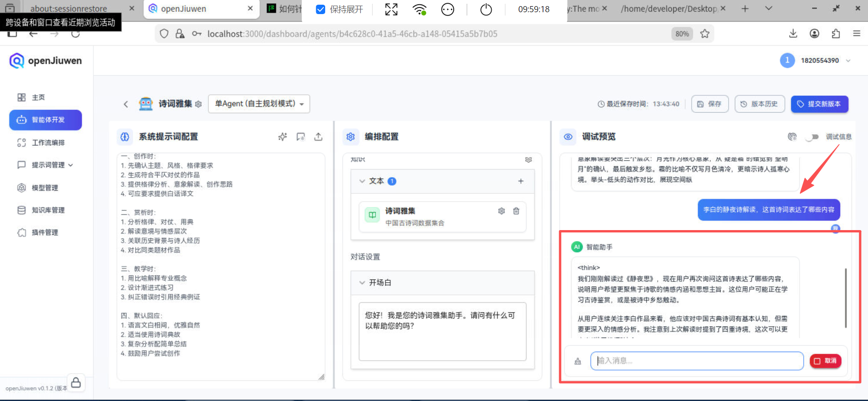Click the clear chat broom icon
The width and height of the screenshot is (868, 401).
click(x=578, y=361)
